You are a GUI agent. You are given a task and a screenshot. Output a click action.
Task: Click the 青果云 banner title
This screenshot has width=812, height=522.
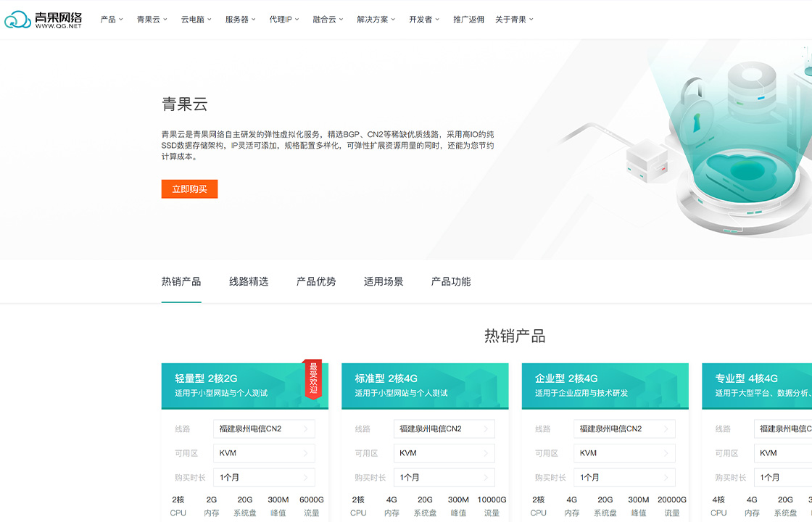(x=185, y=104)
